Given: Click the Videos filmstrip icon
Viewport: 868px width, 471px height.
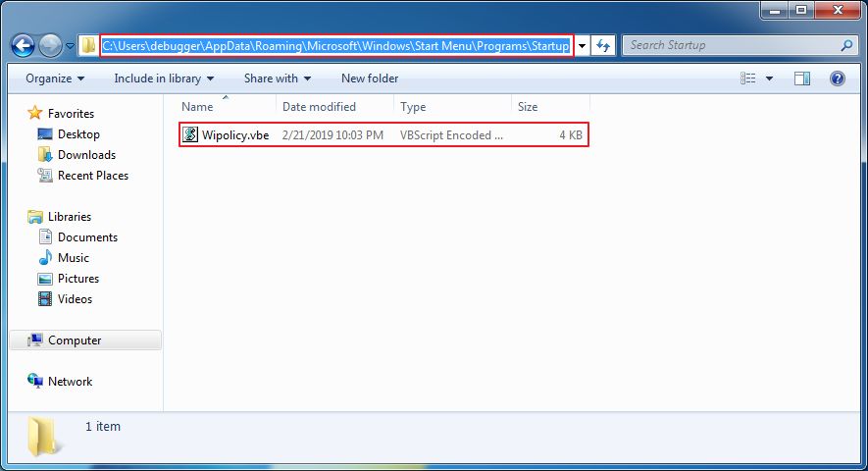Looking at the screenshot, I should click(x=45, y=298).
